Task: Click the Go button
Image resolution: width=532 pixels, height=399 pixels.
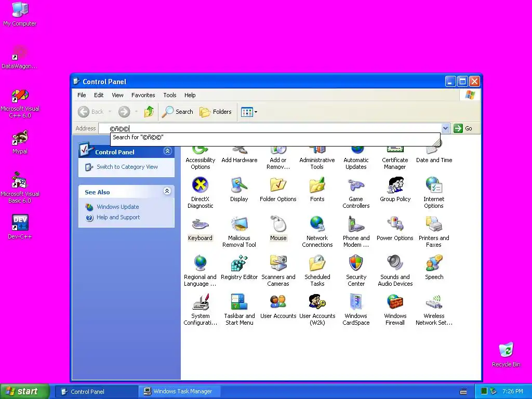Action: click(463, 128)
